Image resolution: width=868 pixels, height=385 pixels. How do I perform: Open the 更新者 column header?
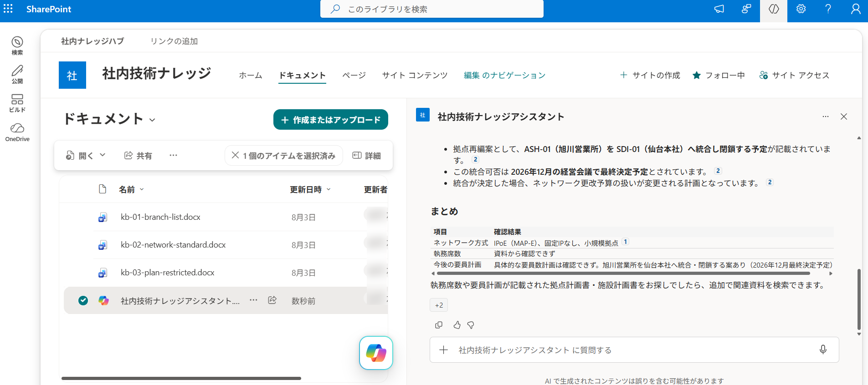pos(375,189)
